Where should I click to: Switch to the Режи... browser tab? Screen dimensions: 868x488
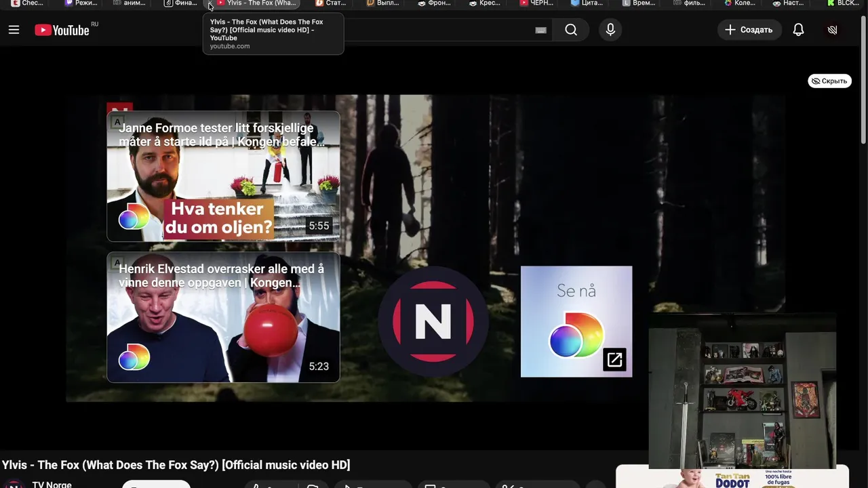(x=82, y=3)
